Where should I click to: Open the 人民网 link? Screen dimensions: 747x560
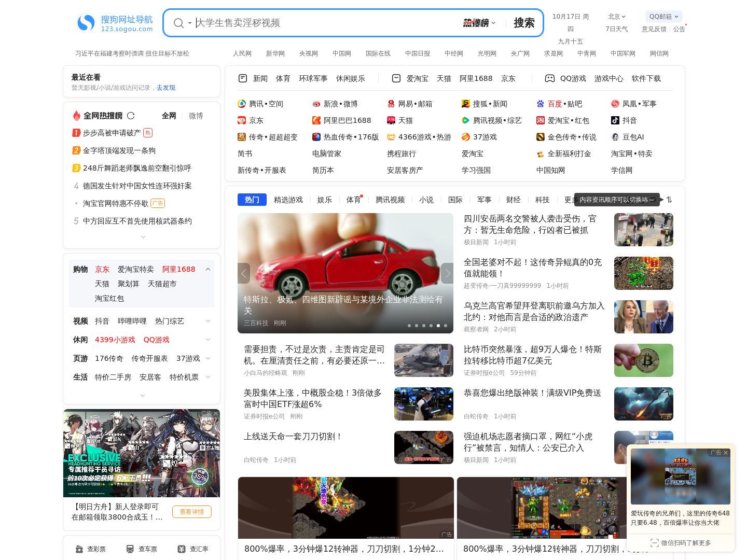click(x=242, y=53)
